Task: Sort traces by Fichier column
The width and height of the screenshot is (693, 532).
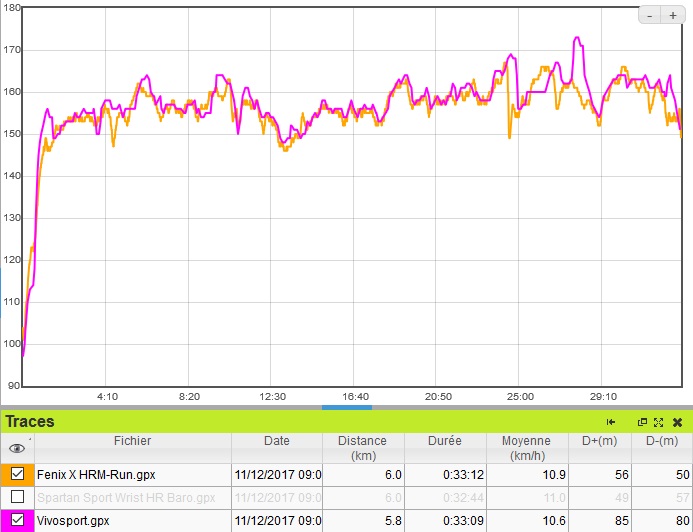Action: [x=133, y=441]
